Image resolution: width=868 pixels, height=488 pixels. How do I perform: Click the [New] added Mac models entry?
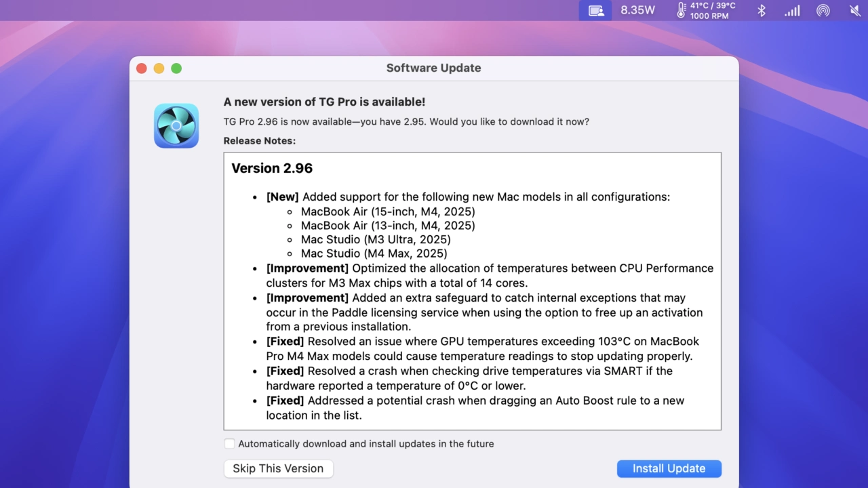(468, 197)
